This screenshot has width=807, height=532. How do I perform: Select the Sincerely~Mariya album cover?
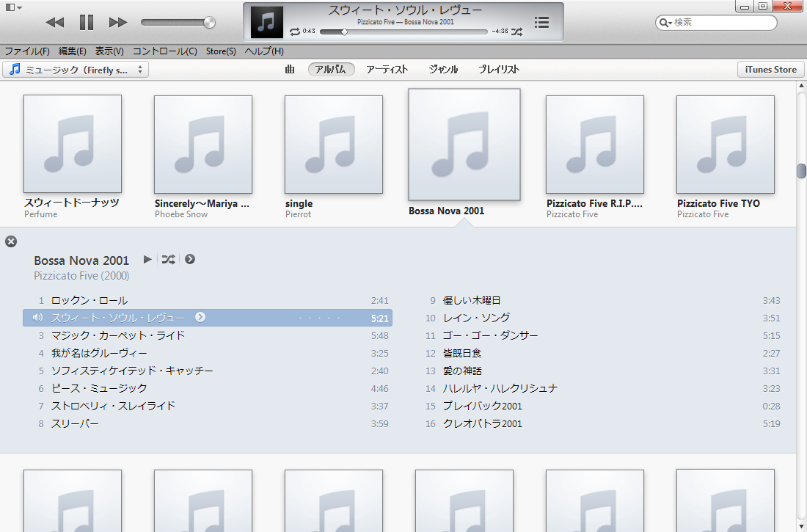[203, 145]
